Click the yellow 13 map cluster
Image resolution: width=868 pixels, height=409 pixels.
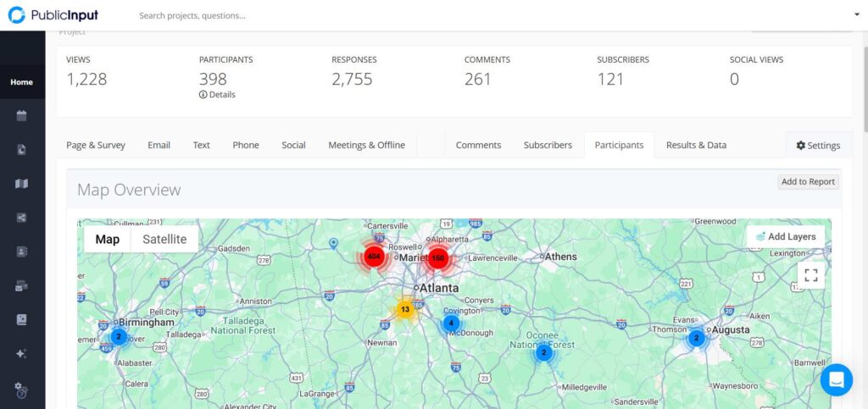pos(405,309)
